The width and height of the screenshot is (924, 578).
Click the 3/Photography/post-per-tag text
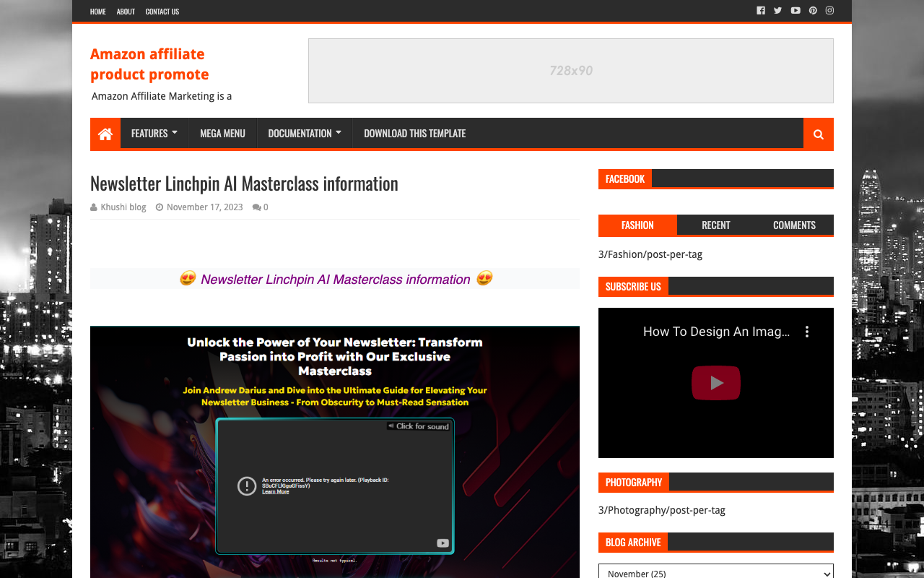coord(662,510)
